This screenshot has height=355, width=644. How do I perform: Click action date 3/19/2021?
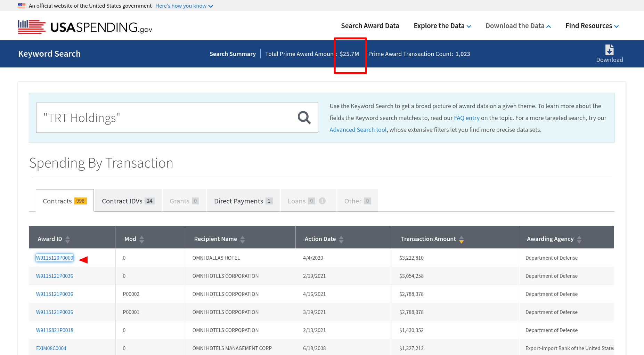pyautogui.click(x=315, y=312)
